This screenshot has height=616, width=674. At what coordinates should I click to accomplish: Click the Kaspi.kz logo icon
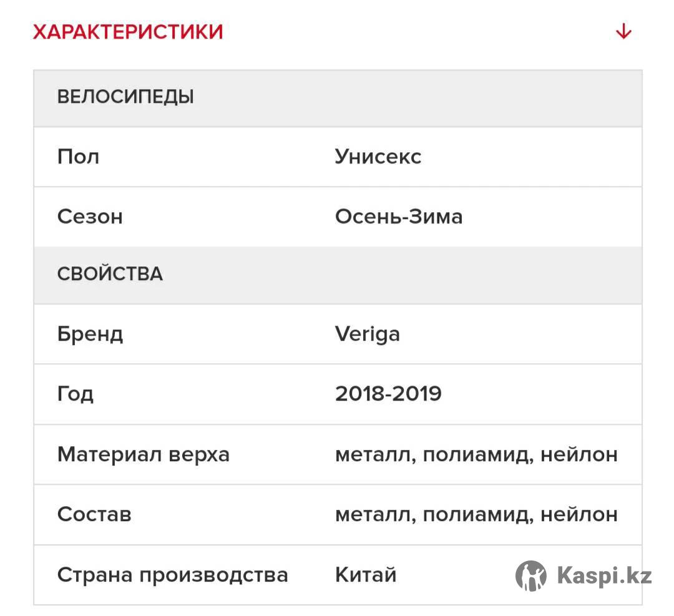tap(530, 575)
